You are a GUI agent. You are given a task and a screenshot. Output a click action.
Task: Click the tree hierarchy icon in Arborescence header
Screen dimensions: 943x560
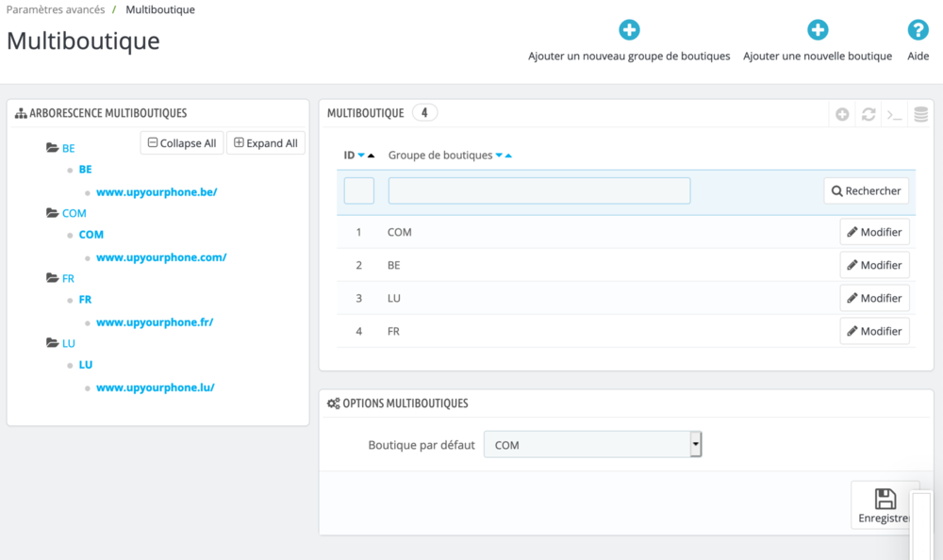[21, 113]
